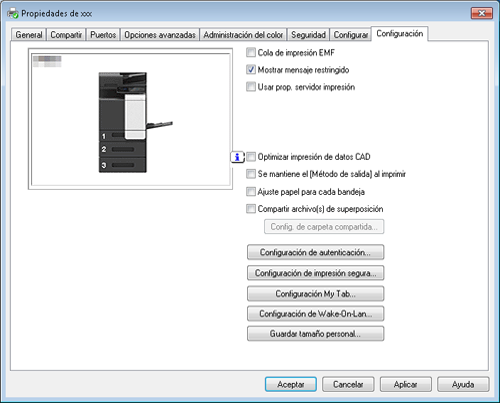Open Administración del color tab
The width and height of the screenshot is (500, 403).
point(243,35)
